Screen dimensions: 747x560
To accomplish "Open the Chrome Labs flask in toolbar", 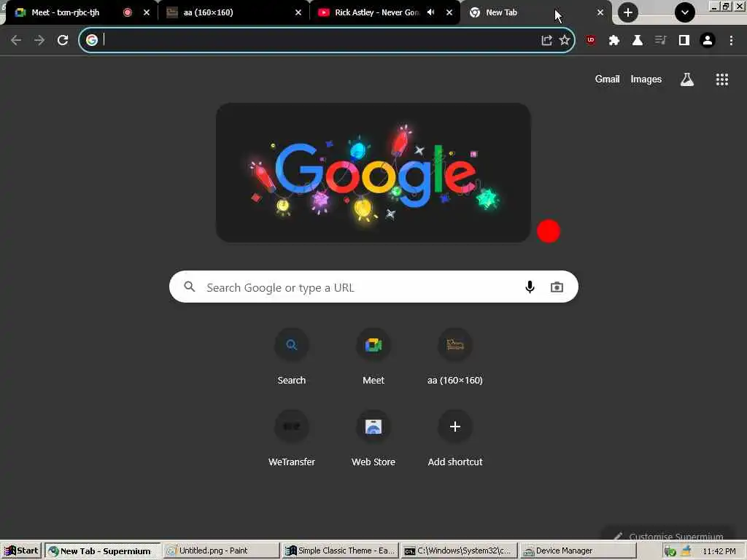I will (x=638, y=41).
